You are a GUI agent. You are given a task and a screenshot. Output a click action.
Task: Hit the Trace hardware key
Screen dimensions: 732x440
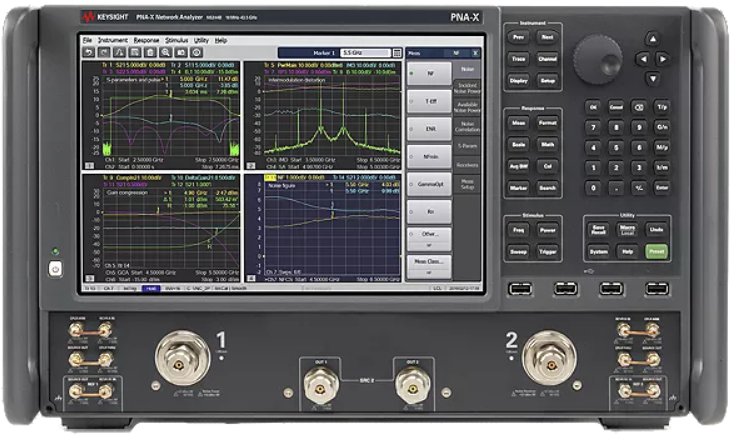[519, 59]
